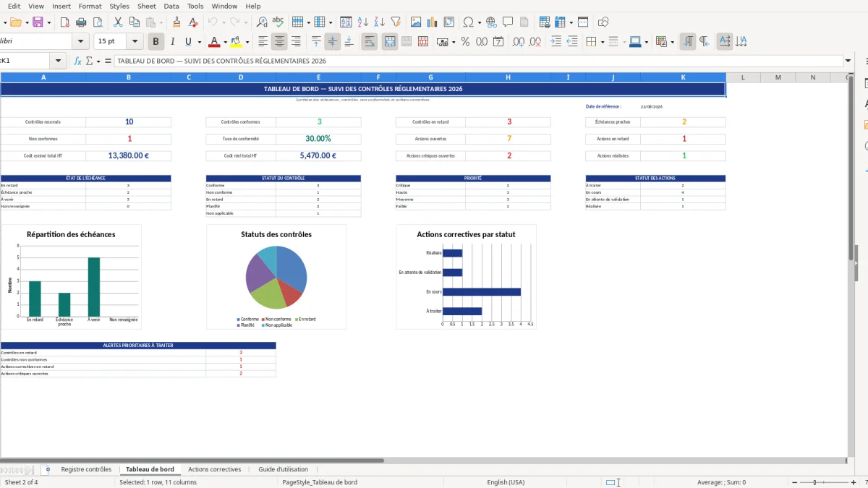Click the Format as Percent icon

pyautogui.click(x=465, y=42)
